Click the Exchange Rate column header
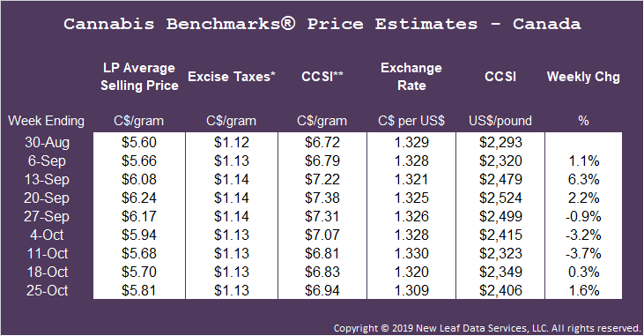644x336 pixels. 411,77
